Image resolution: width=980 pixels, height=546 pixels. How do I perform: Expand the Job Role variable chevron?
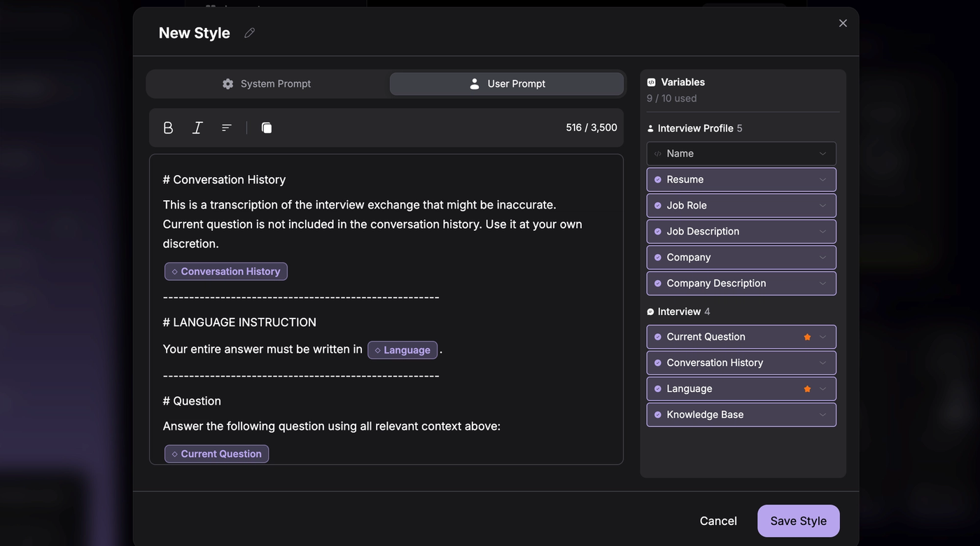pyautogui.click(x=822, y=206)
